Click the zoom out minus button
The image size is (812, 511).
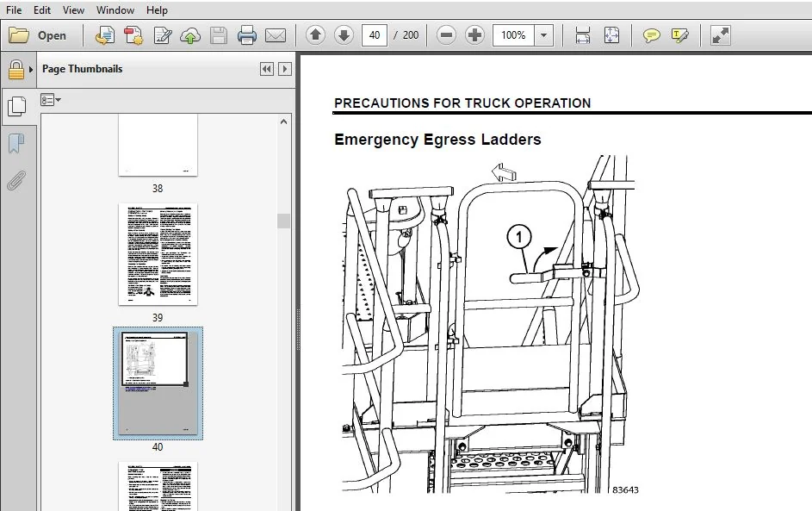tap(446, 35)
